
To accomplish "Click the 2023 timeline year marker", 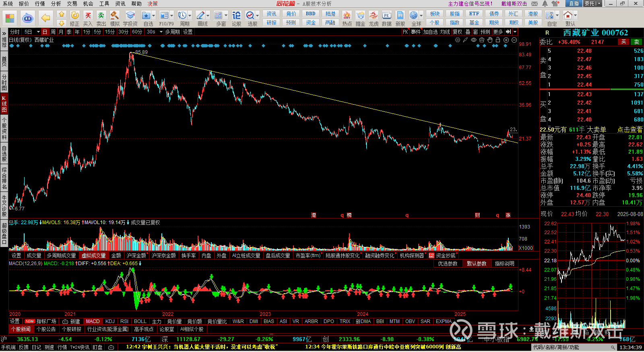I will (265, 314).
